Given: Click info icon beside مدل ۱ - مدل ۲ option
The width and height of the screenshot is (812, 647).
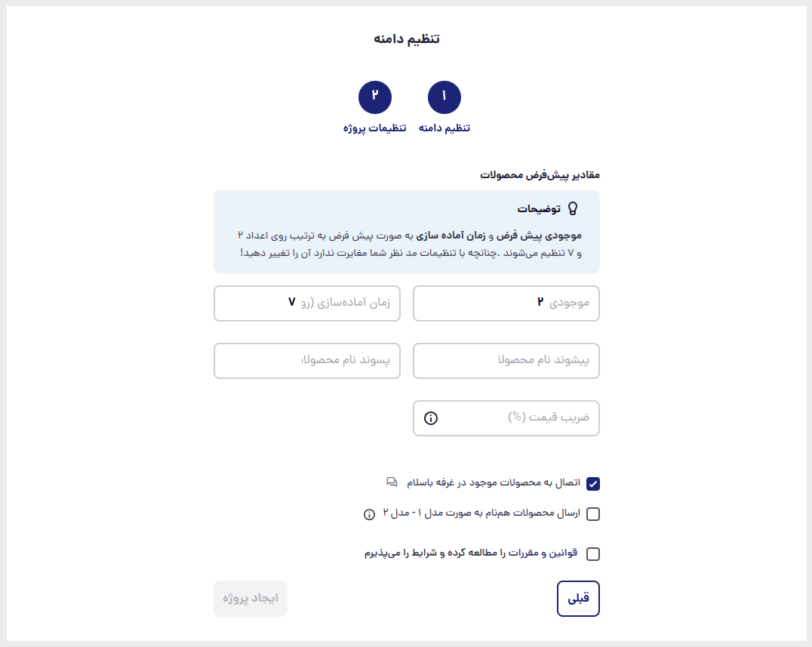Looking at the screenshot, I should [369, 514].
